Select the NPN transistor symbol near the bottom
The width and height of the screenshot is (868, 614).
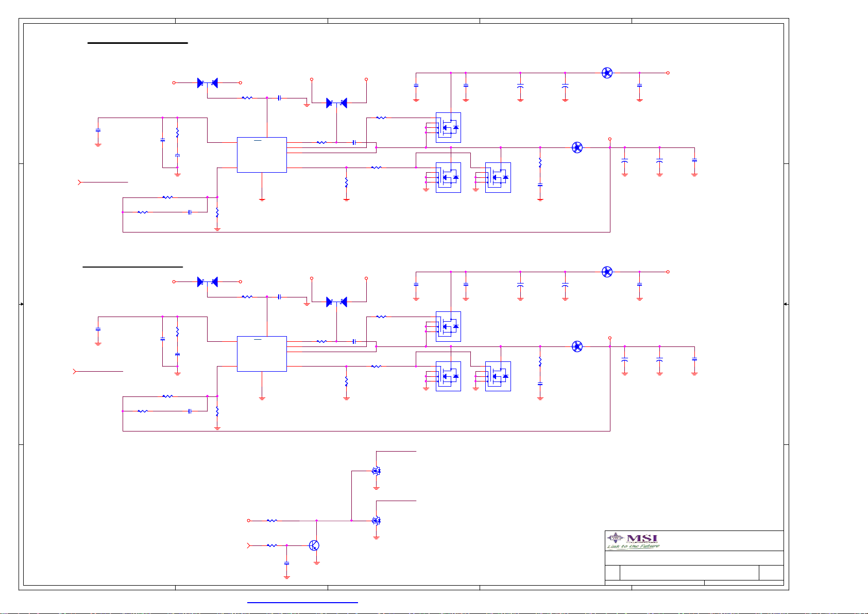tap(314, 546)
